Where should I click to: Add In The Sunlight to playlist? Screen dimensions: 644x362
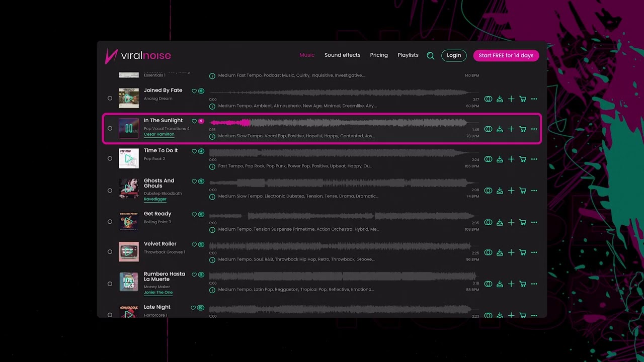tap(511, 129)
